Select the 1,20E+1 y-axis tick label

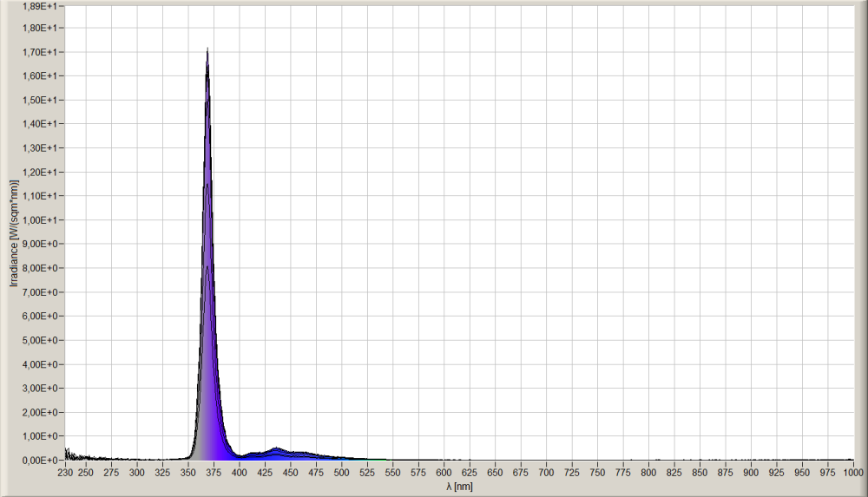point(40,172)
